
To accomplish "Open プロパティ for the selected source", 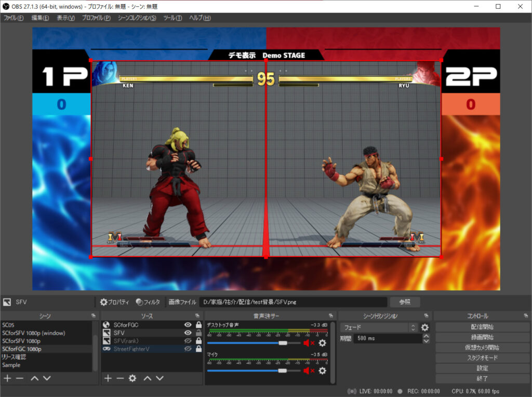I will click(115, 302).
